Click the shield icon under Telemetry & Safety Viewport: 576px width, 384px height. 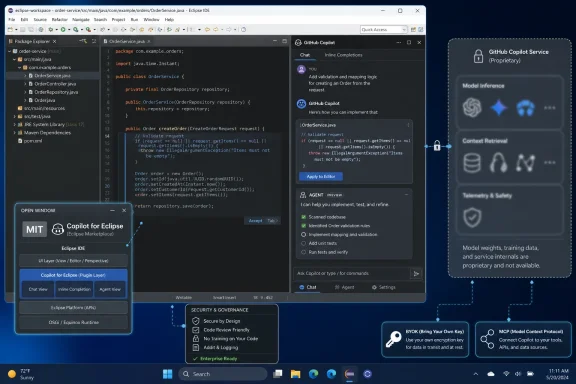point(472,217)
